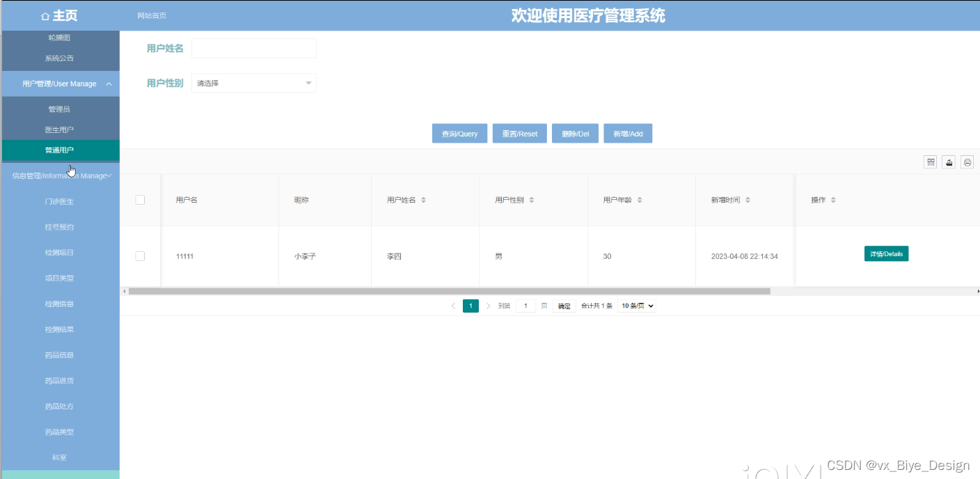Open 轮播图 in sidebar
The height and width of the screenshot is (479, 980).
tap(59, 38)
